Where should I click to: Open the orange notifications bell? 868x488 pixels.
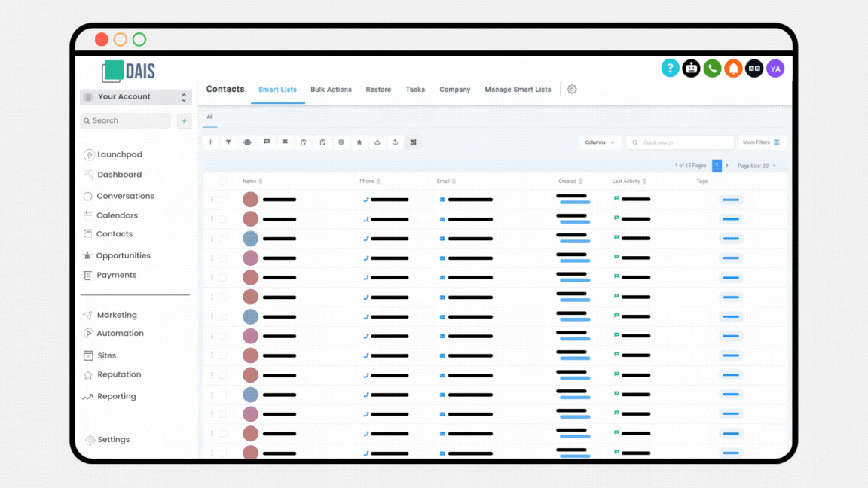pyautogui.click(x=733, y=69)
